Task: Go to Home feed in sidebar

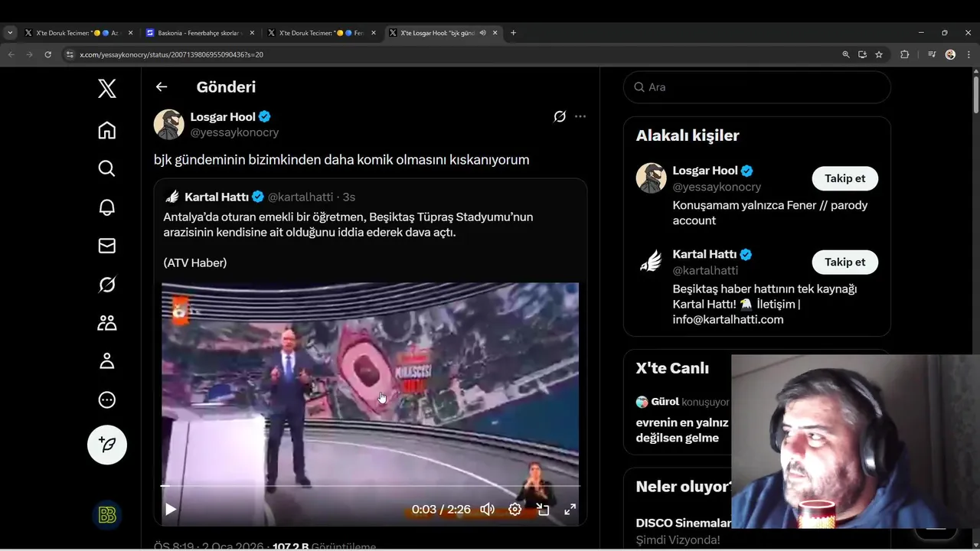Action: (107, 130)
